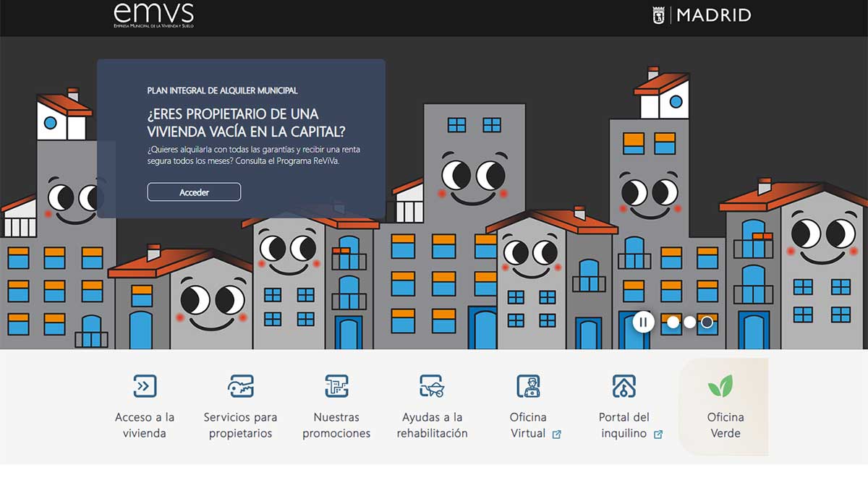Image resolution: width=868 pixels, height=488 pixels.
Task: Show the third carousel slide dot
Action: point(707,322)
